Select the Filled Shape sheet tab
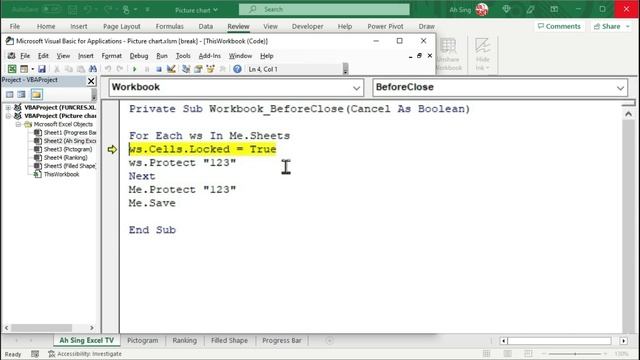The height and width of the screenshot is (360, 640). 229,340
